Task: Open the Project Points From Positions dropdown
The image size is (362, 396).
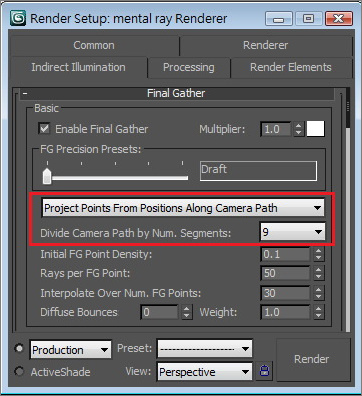Action: pyautogui.click(x=183, y=208)
